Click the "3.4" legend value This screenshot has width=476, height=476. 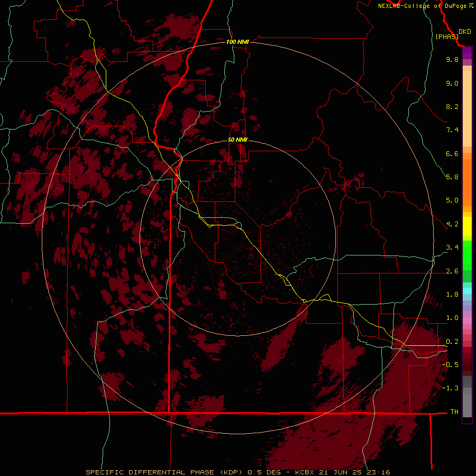pos(452,248)
